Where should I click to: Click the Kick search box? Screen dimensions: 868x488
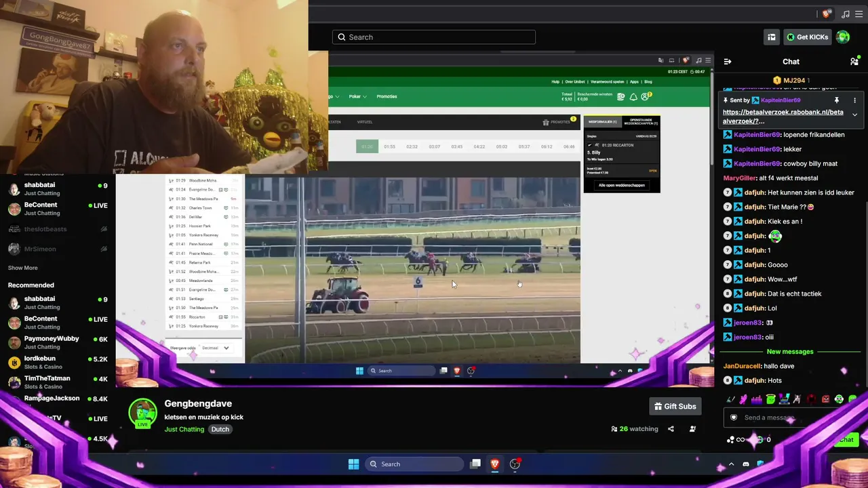click(x=434, y=37)
